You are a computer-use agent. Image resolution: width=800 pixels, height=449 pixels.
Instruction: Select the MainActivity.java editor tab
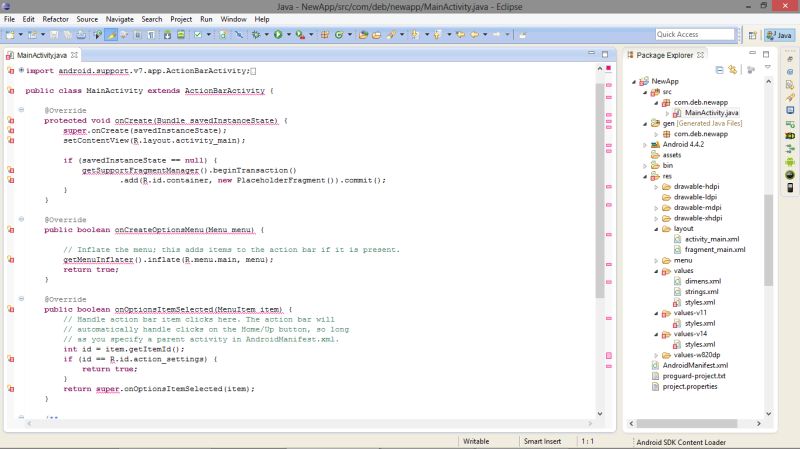pyautogui.click(x=41, y=55)
